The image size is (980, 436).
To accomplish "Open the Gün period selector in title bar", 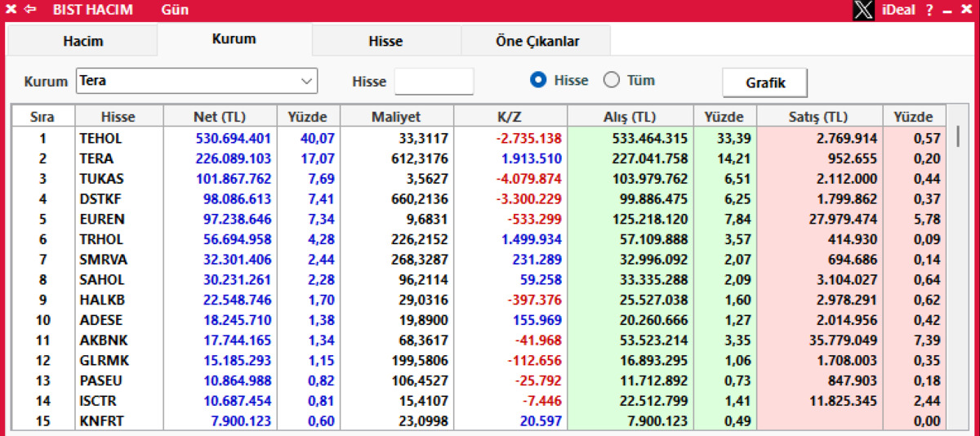I will (x=175, y=10).
